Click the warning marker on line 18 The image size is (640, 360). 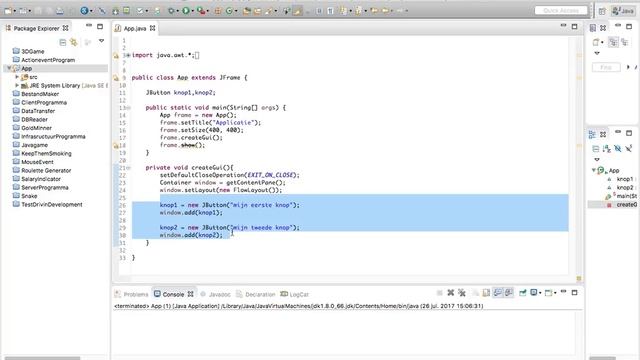click(x=116, y=145)
